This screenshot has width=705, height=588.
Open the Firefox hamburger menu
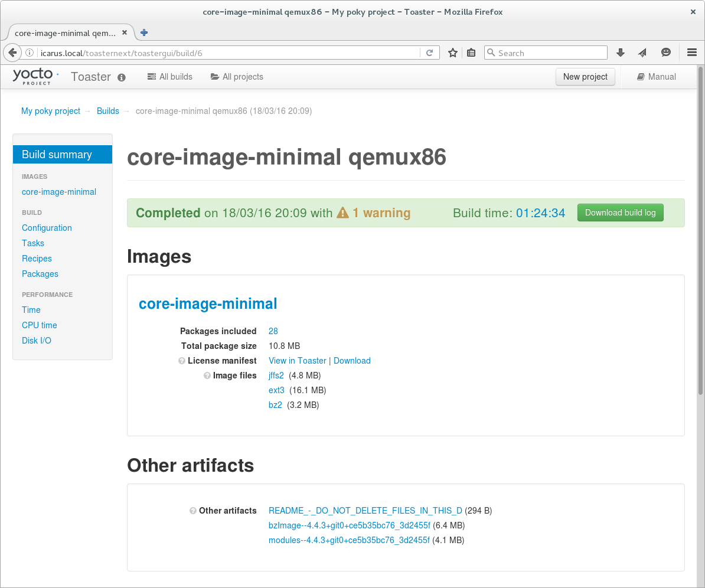click(x=692, y=53)
